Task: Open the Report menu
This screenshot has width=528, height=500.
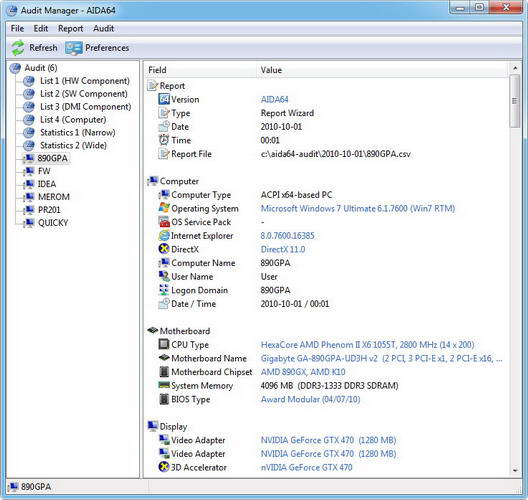Action: pos(70,29)
